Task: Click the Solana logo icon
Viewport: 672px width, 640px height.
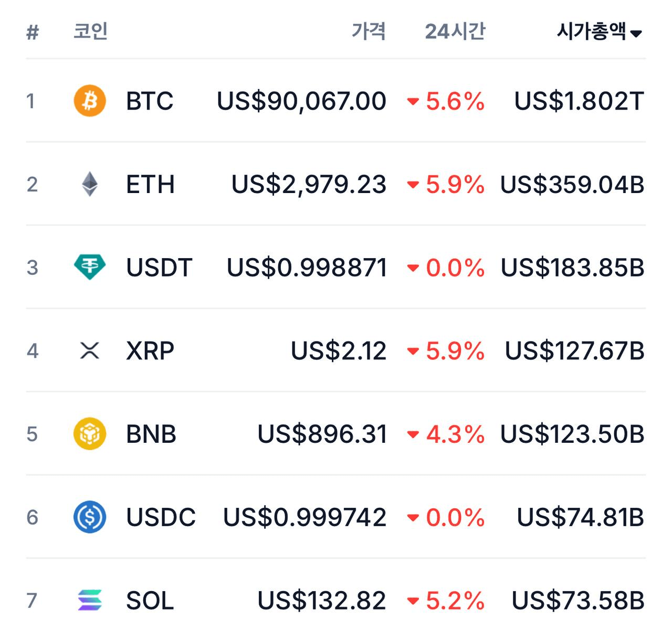Action: click(x=90, y=600)
